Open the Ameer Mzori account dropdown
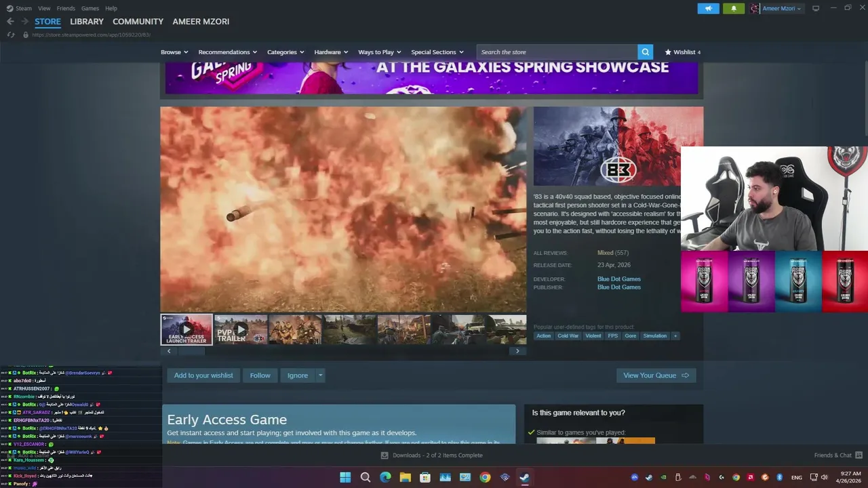 [782, 8]
